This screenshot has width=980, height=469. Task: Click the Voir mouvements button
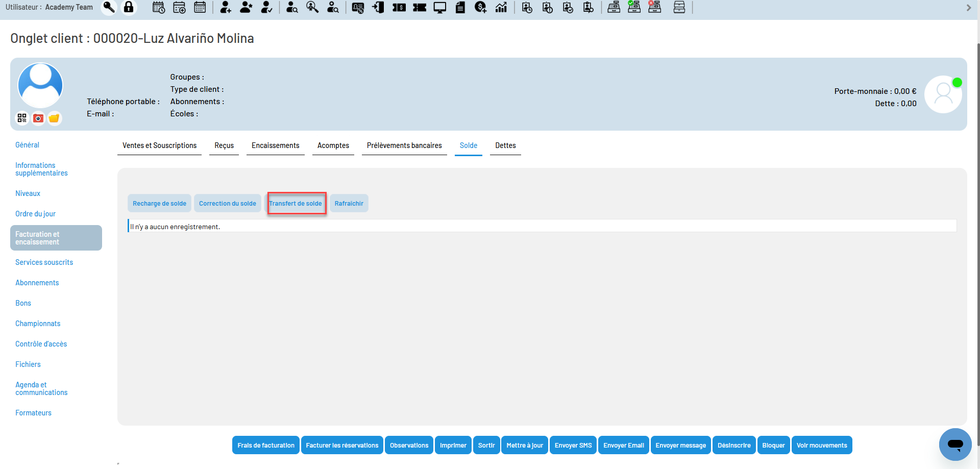coord(822,445)
